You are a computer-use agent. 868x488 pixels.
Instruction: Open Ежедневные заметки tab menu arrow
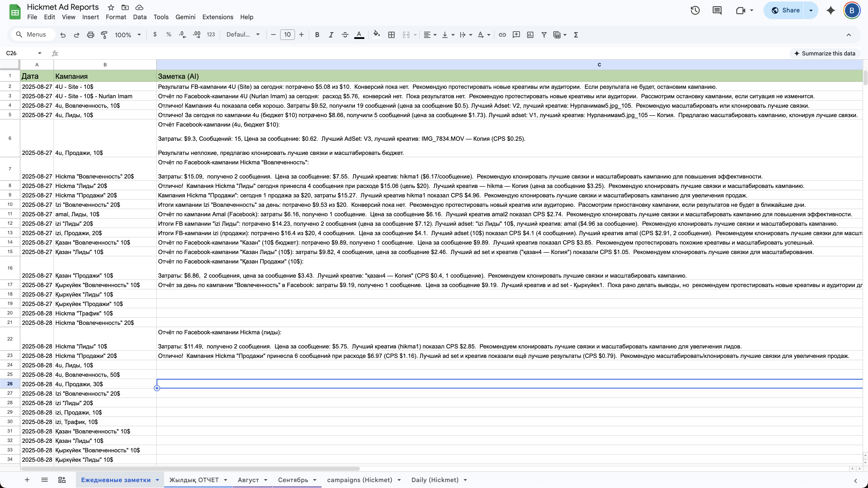pyautogui.click(x=157, y=480)
